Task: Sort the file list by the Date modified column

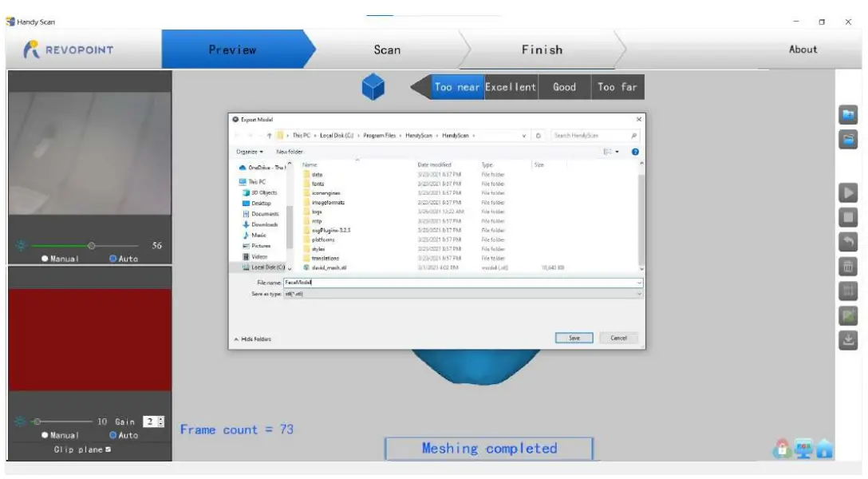Action: pos(435,164)
